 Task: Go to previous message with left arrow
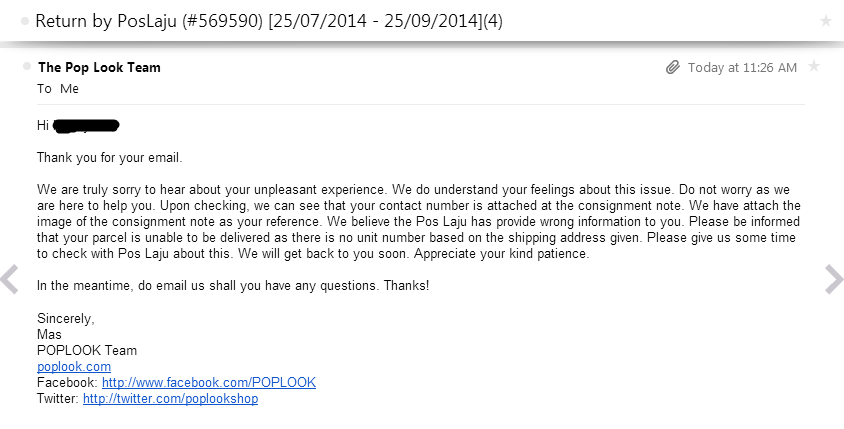(x=10, y=279)
